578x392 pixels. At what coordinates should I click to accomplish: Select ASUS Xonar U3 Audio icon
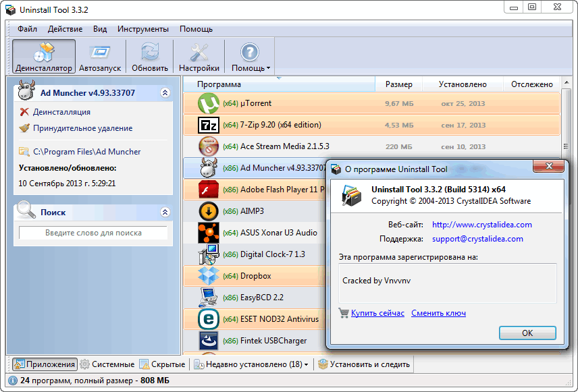tap(208, 233)
